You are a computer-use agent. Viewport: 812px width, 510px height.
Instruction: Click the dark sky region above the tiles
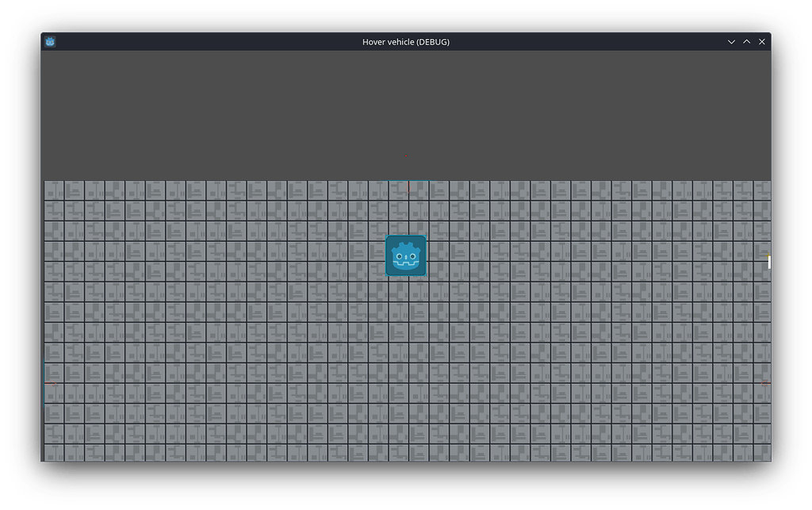coord(238,111)
